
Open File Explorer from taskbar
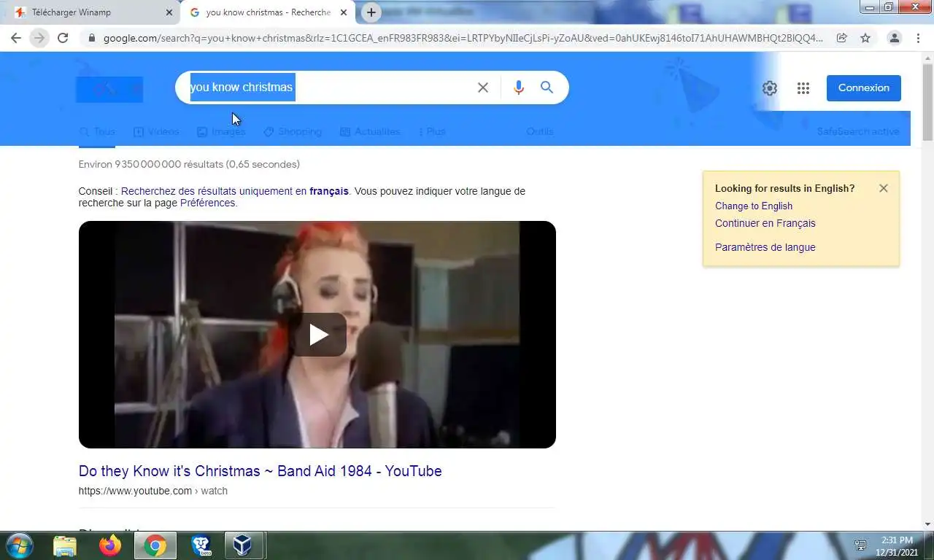65,545
